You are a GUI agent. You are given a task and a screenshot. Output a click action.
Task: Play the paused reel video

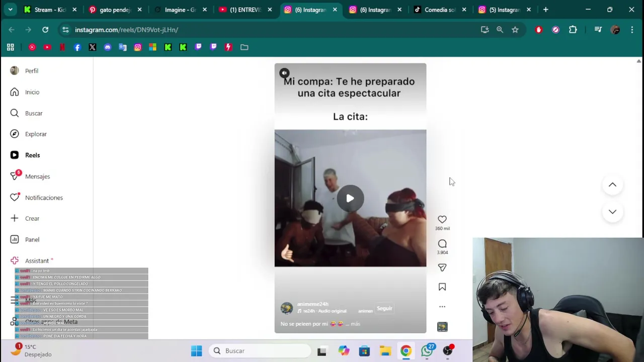[350, 198]
